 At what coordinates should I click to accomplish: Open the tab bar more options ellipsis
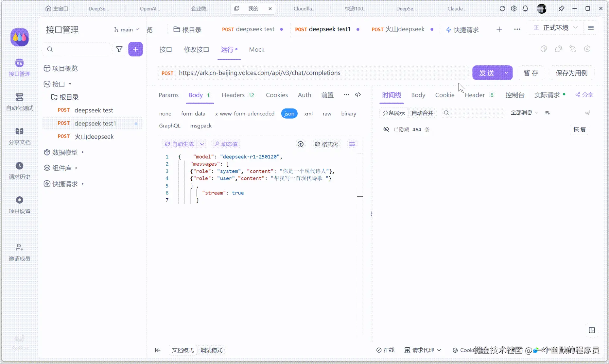517,29
